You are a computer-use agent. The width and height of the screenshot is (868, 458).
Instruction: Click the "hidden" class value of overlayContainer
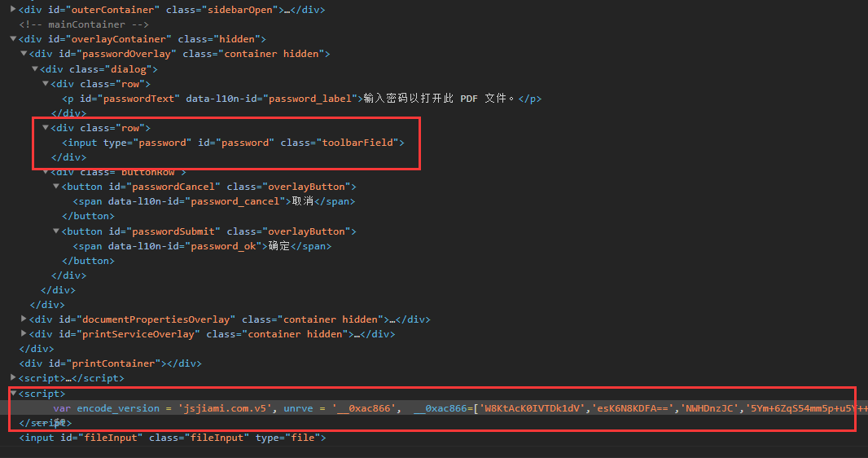pyautogui.click(x=237, y=39)
